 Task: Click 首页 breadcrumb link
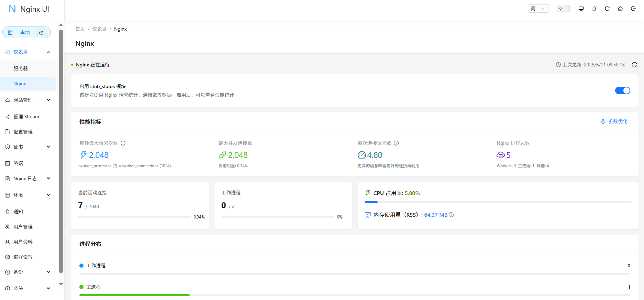80,29
